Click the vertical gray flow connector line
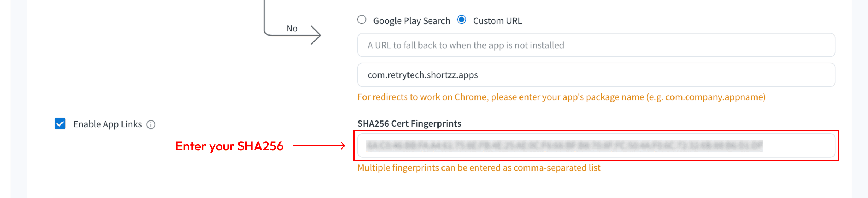The image size is (868, 198). coord(264,15)
